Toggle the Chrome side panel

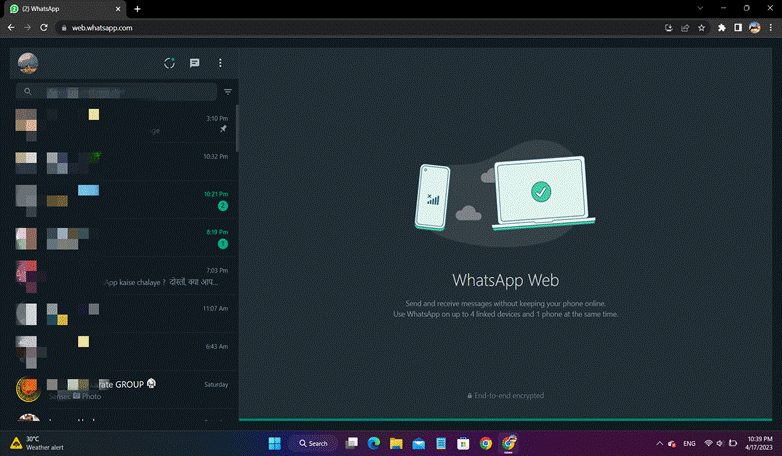738,28
